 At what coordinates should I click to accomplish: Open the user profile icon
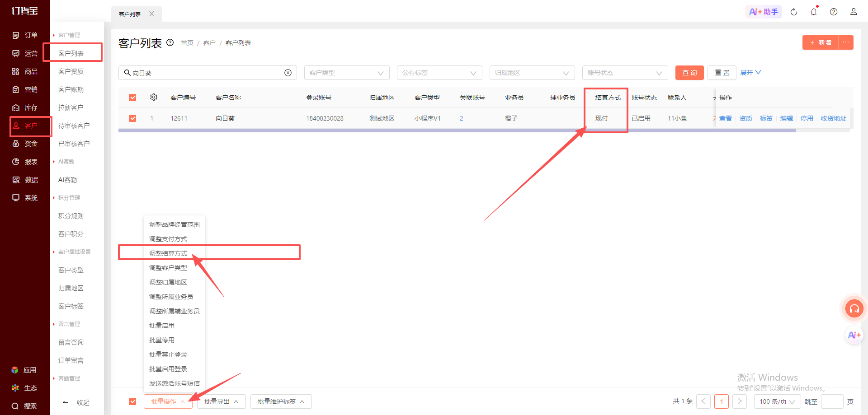(854, 12)
